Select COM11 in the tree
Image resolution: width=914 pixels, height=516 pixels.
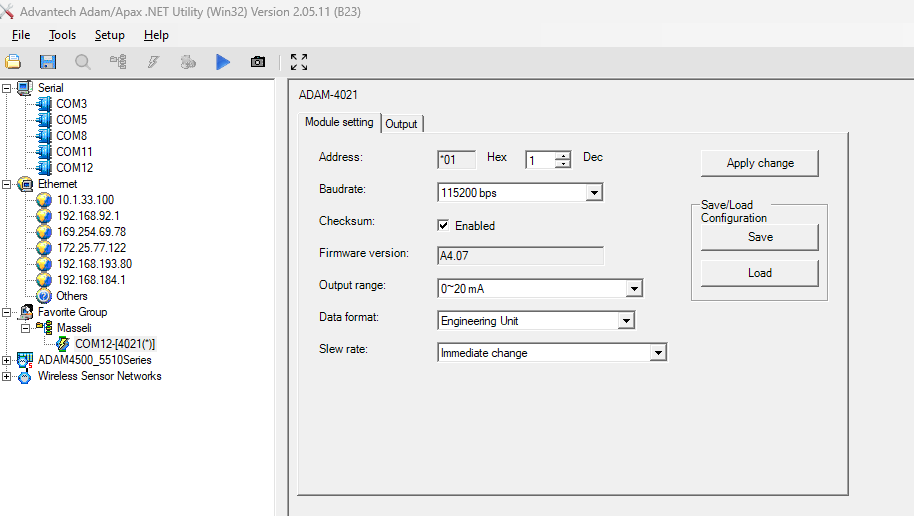click(74, 152)
